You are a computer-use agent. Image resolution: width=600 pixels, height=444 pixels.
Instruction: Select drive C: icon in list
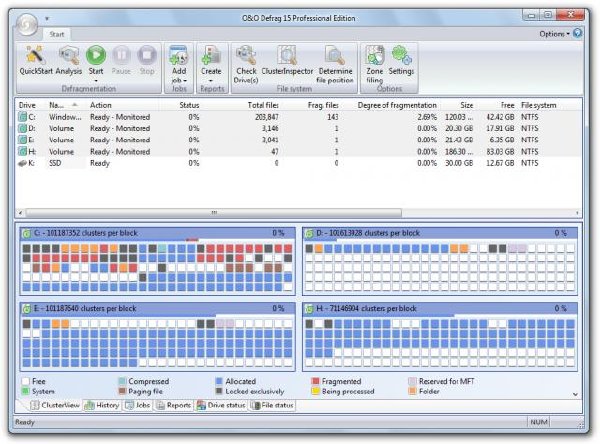(23, 117)
